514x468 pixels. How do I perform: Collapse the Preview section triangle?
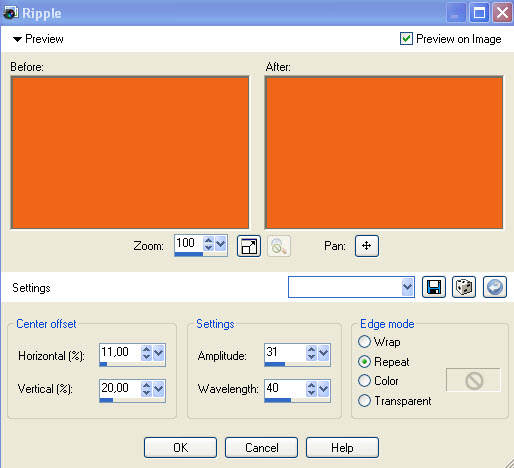point(17,39)
